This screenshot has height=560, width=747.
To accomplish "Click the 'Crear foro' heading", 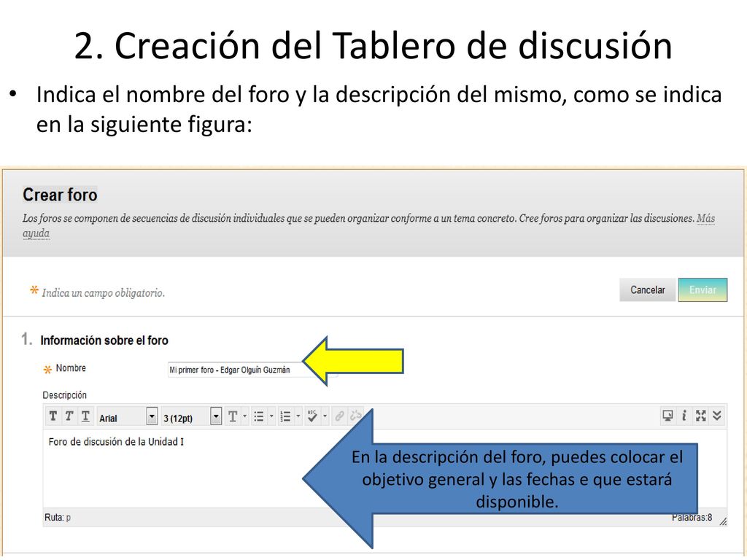I will pos(60,195).
